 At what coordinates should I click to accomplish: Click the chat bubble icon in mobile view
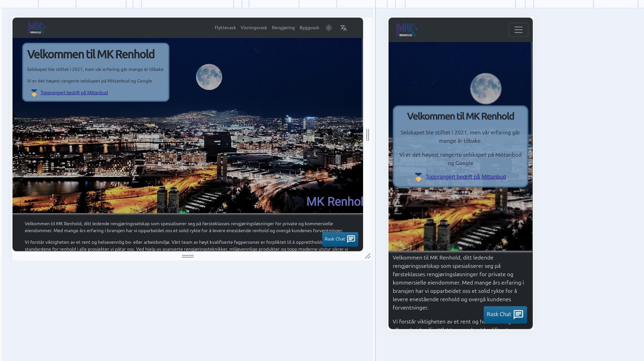click(518, 314)
